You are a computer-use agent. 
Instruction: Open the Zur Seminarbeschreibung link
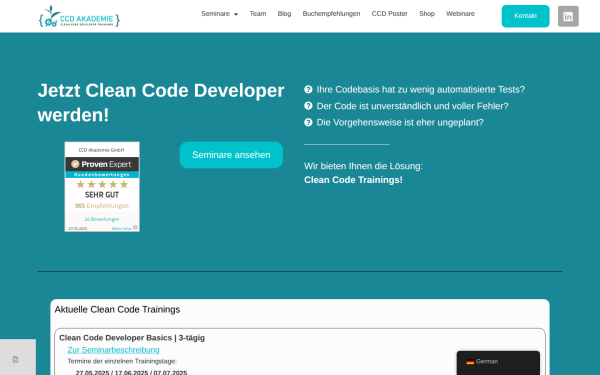[x=113, y=350]
